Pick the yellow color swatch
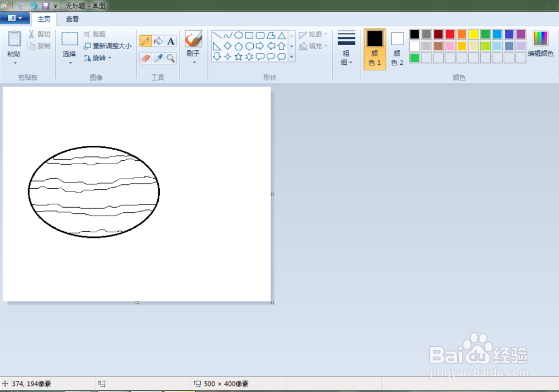Screen dimensions: 559x392 [473, 34]
